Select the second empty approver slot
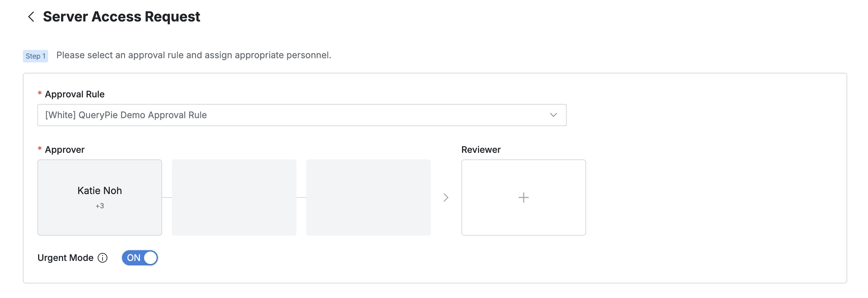 coord(234,198)
